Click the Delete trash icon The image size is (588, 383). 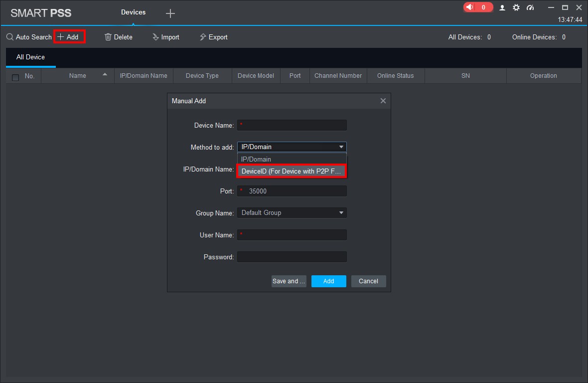click(108, 37)
